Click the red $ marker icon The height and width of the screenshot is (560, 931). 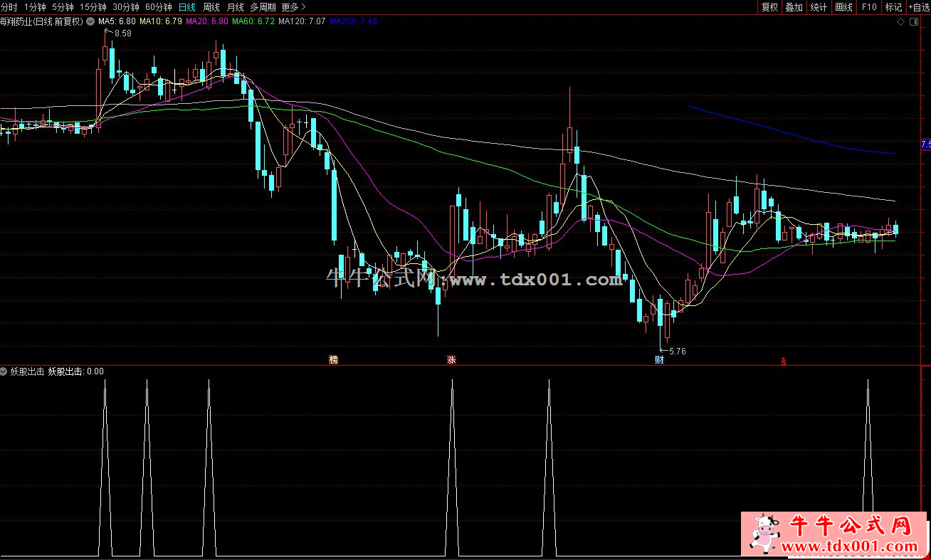pos(784,361)
